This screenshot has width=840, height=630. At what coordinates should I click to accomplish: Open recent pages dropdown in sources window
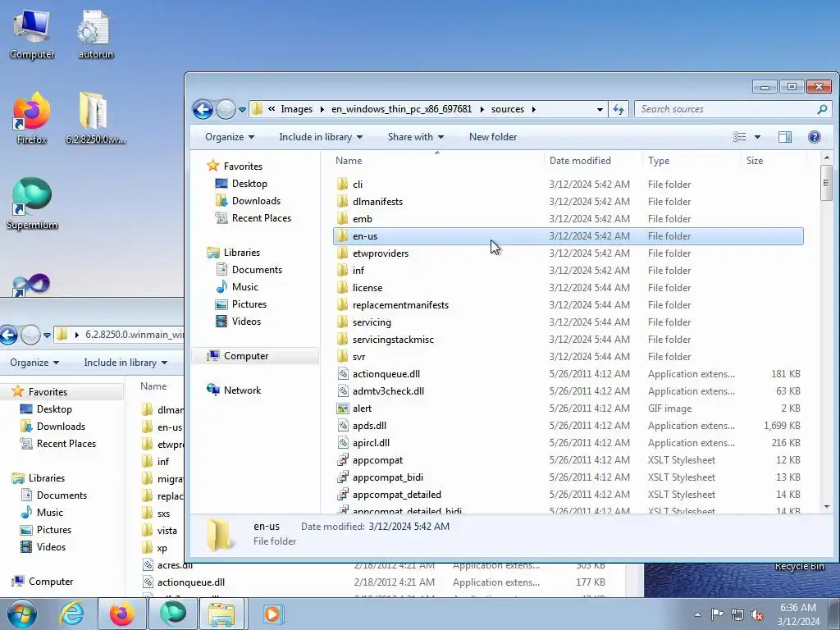pos(242,109)
